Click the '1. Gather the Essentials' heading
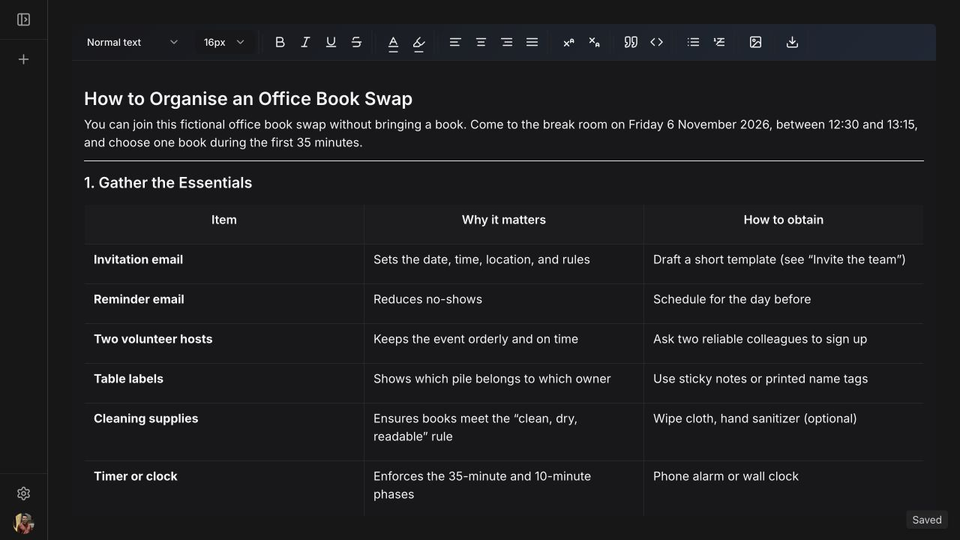The image size is (960, 540). coord(168,182)
